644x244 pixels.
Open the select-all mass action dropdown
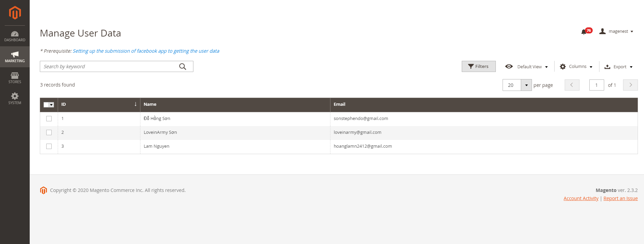(x=51, y=105)
